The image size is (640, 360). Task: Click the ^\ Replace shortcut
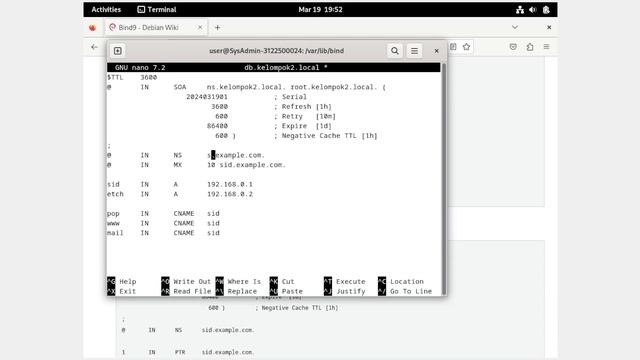(236, 291)
